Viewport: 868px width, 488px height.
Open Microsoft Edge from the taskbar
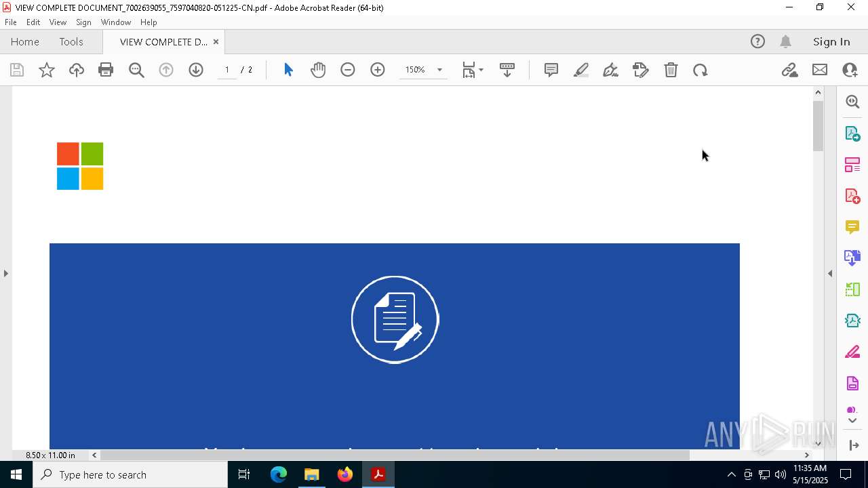(279, 474)
